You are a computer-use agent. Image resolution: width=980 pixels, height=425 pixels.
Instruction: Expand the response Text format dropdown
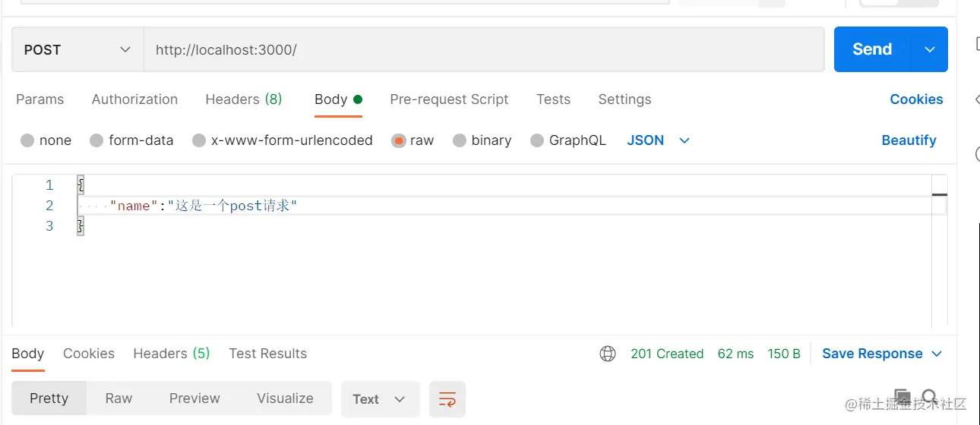(x=380, y=399)
